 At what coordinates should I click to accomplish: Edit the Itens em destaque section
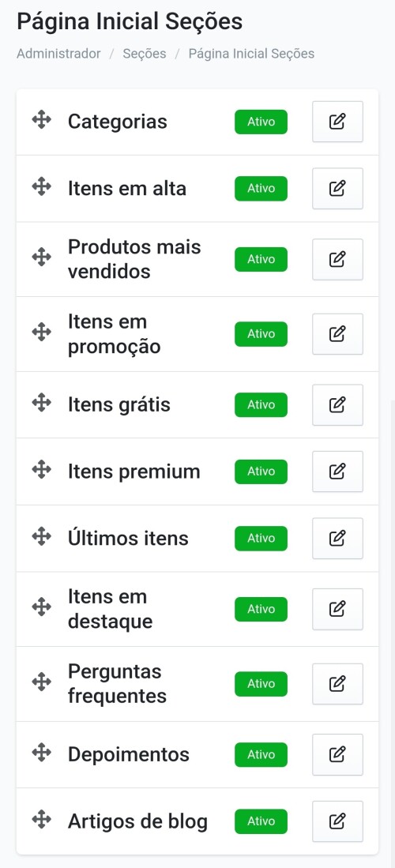pyautogui.click(x=337, y=609)
